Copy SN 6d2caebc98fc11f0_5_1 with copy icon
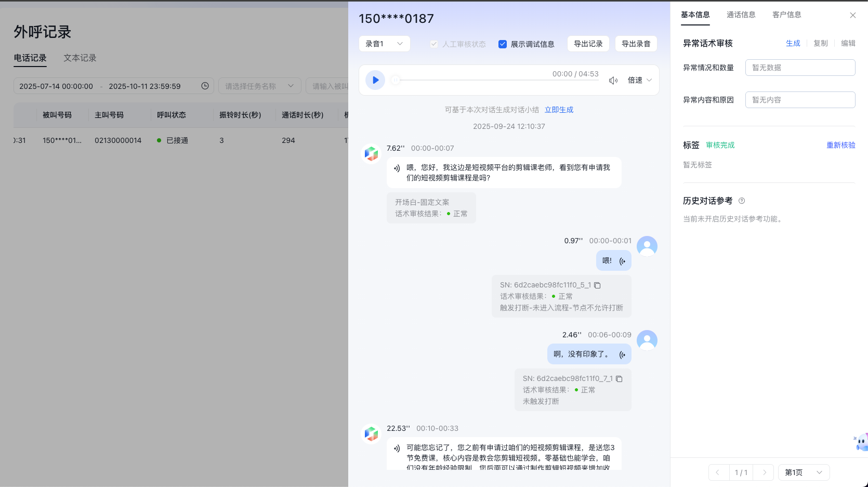The width and height of the screenshot is (868, 487). pos(598,285)
